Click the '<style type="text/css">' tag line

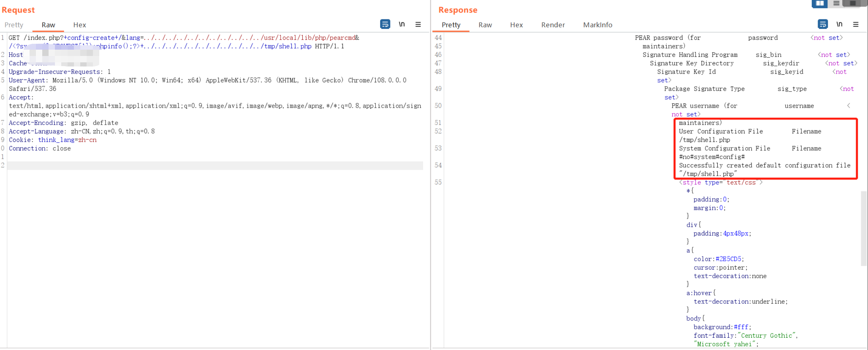click(x=721, y=182)
